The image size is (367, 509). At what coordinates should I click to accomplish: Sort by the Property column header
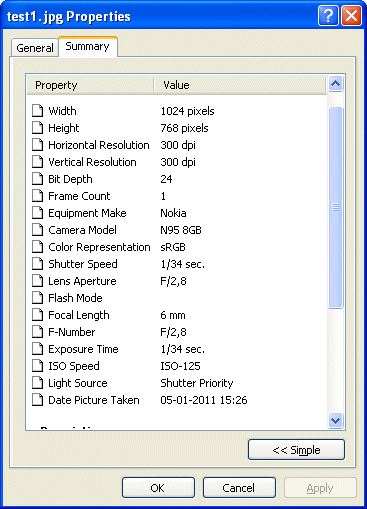coord(90,85)
